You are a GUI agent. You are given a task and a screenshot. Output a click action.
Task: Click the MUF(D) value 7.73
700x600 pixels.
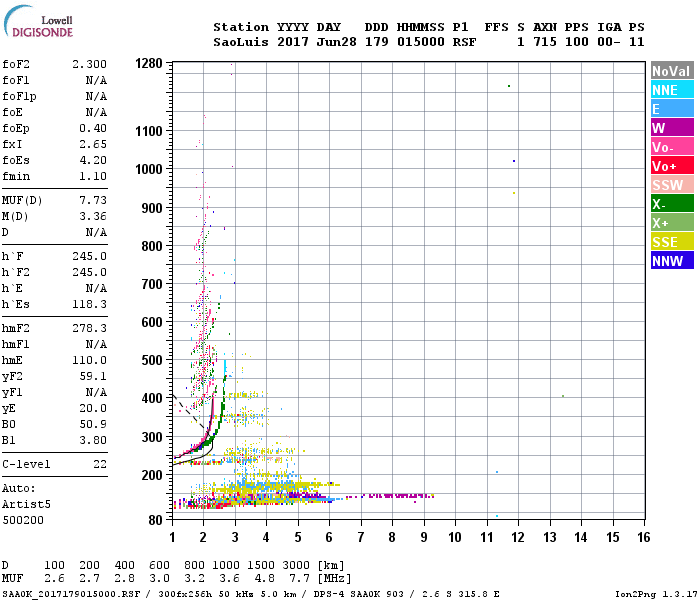coord(93,200)
